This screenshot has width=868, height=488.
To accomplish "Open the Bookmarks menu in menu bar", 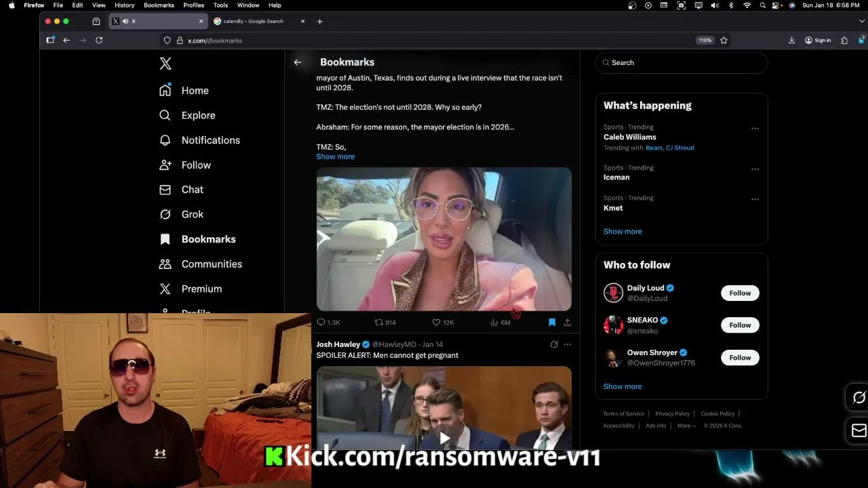I will (x=159, y=5).
